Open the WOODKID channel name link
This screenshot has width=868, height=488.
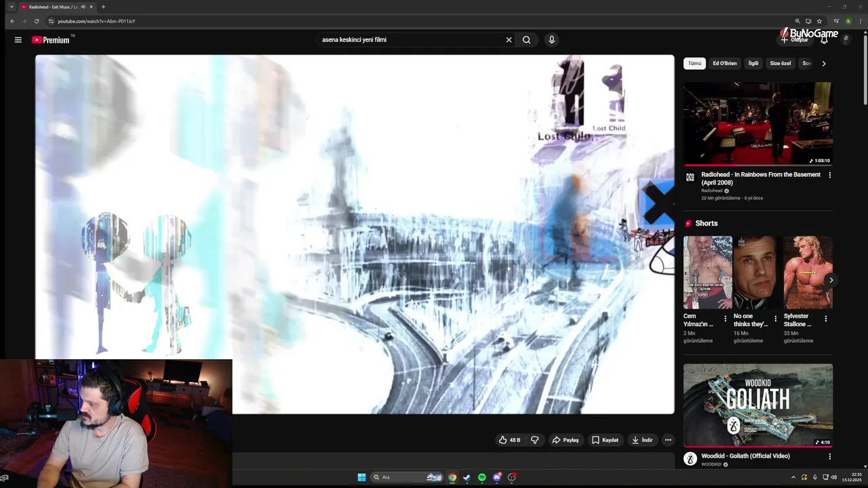tap(711, 465)
